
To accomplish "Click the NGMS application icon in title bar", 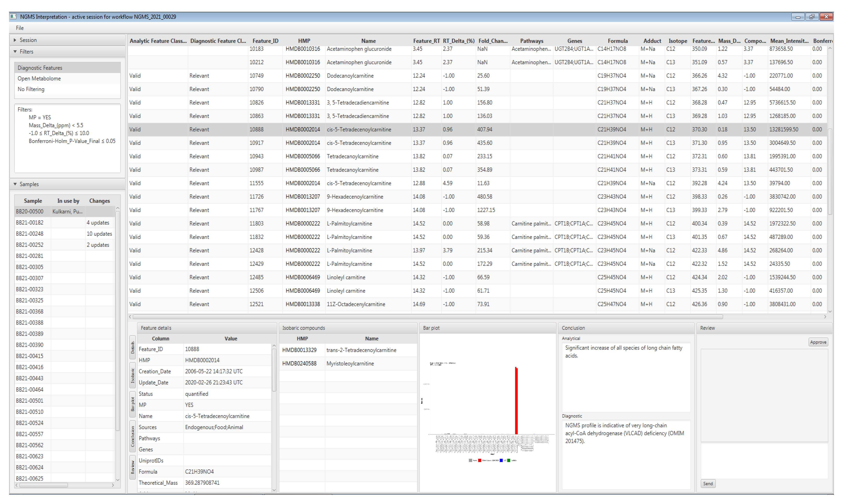I will 13,16.
